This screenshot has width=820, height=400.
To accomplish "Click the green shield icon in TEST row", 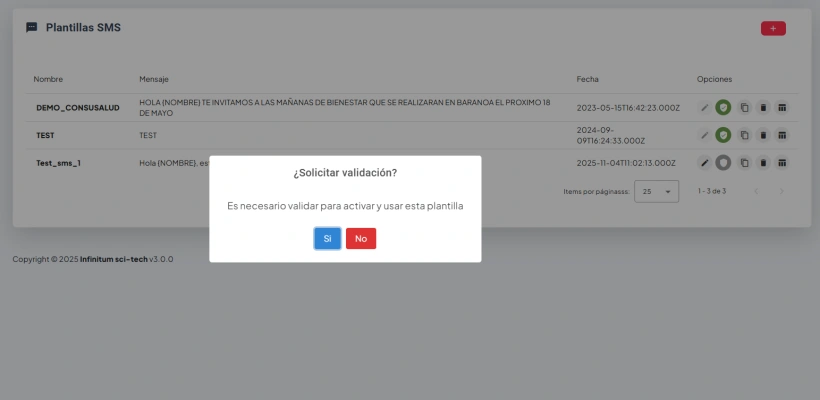I will 723,135.
